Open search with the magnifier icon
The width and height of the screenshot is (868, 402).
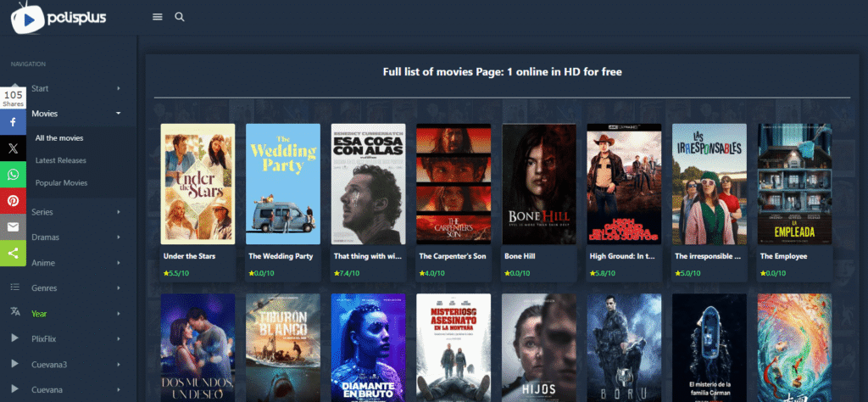[x=179, y=17]
